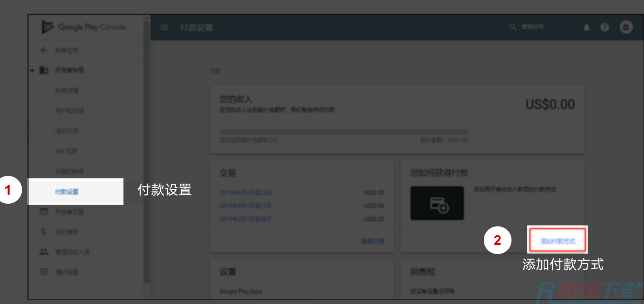Click the manage testers people icon
Viewport: 644px width, 304px height.
pos(43,252)
